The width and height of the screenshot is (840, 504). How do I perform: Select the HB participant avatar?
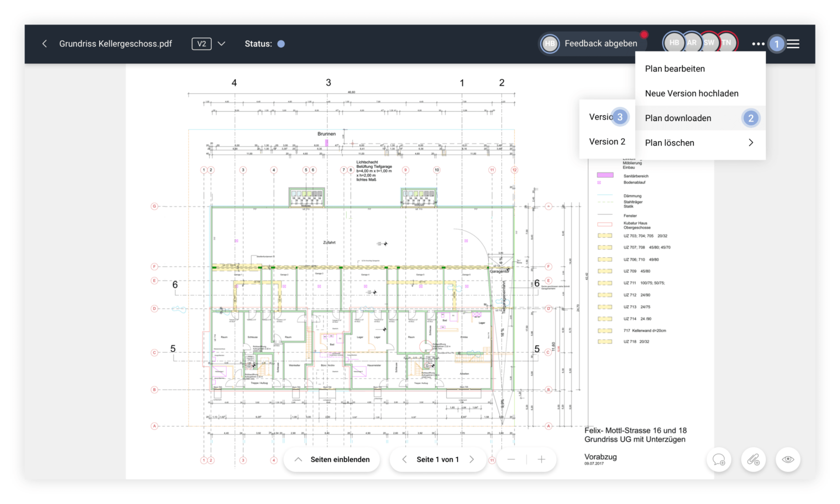(x=673, y=43)
